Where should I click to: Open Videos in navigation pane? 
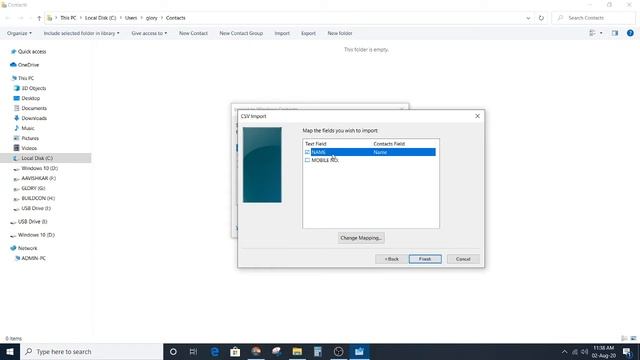[x=29, y=148]
